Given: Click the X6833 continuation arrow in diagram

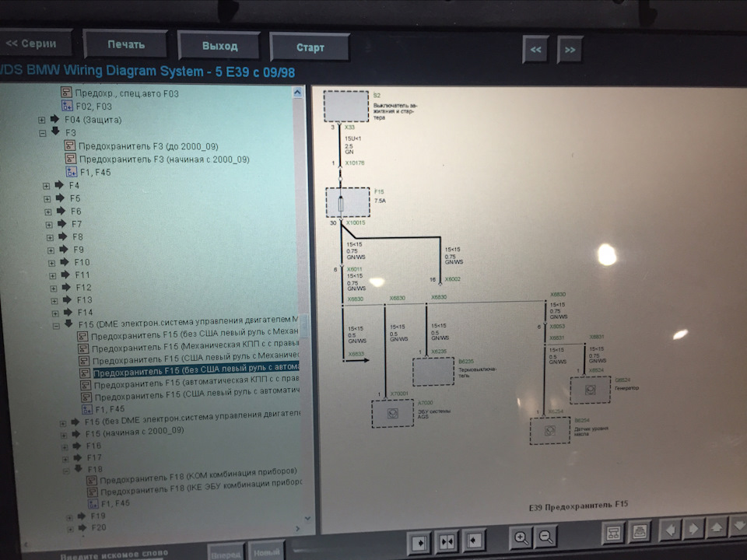Looking at the screenshot, I should (356, 360).
